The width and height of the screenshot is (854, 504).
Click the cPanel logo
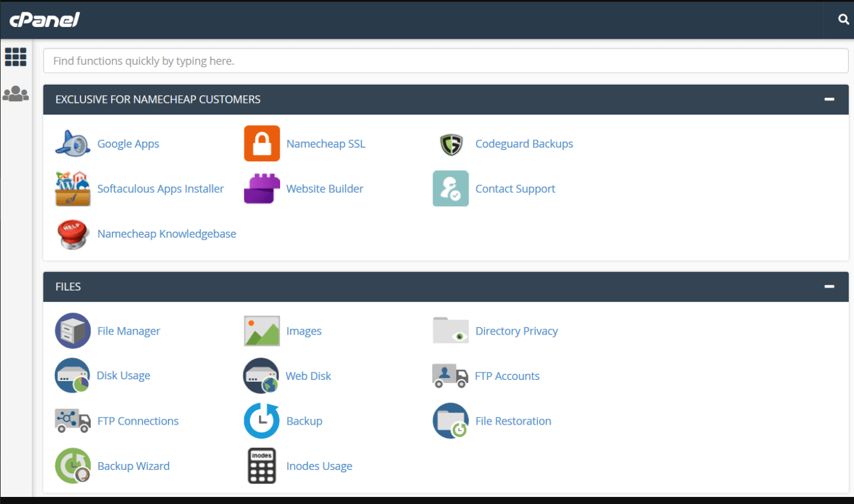[45, 20]
